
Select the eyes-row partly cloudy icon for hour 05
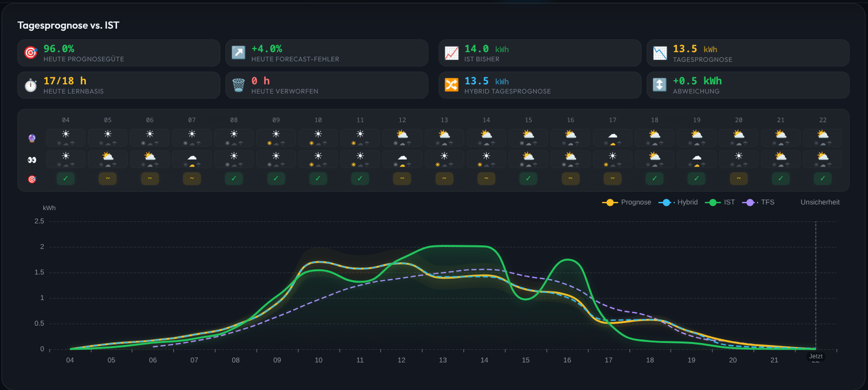tap(108, 156)
